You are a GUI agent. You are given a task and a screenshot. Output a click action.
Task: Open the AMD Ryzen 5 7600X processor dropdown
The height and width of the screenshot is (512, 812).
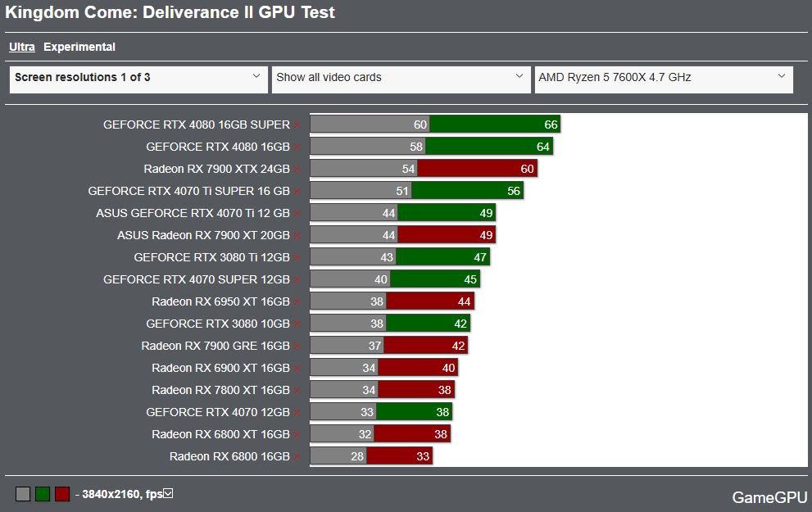(664, 79)
